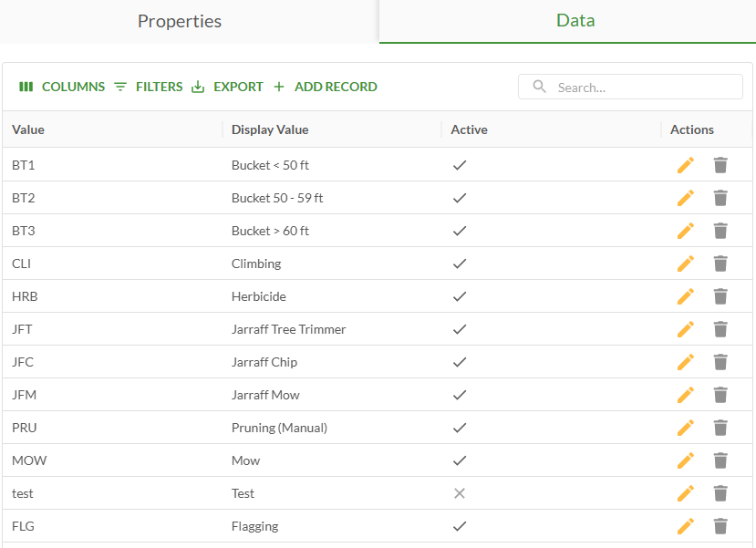Click the inactive X mark on test row
Image resolution: width=756 pixels, height=548 pixels.
tap(460, 493)
